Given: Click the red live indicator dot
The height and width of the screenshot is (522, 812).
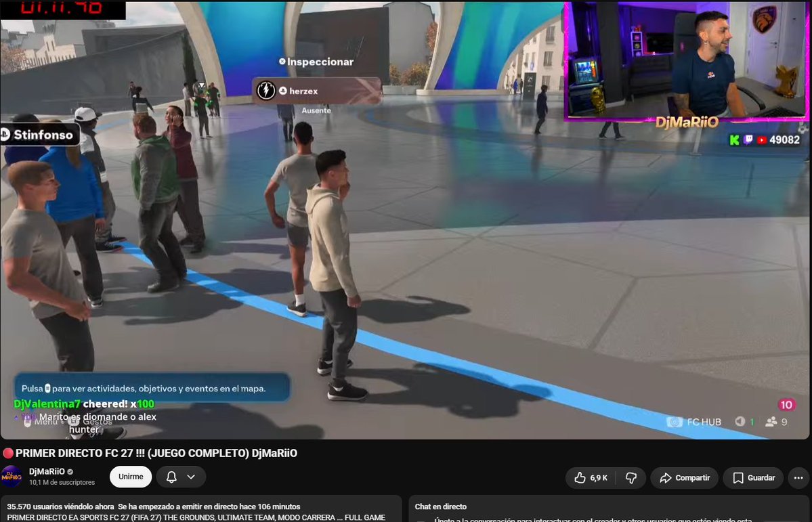Looking at the screenshot, I should (7, 453).
